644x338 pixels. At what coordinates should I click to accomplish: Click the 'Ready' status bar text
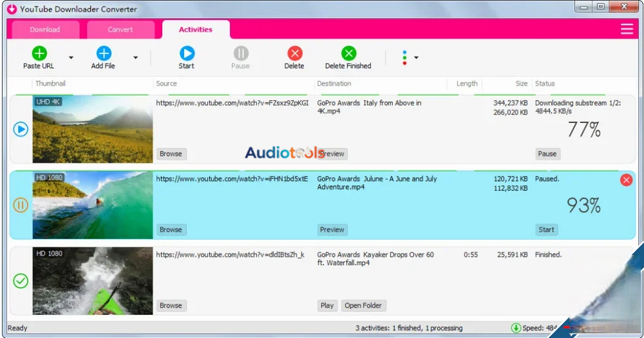point(17,328)
